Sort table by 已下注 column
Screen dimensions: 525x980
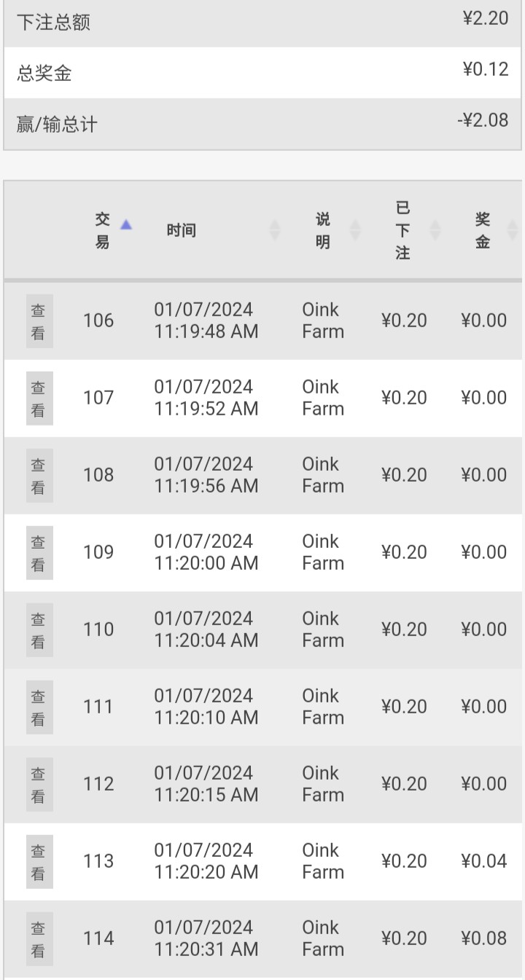[435, 230]
